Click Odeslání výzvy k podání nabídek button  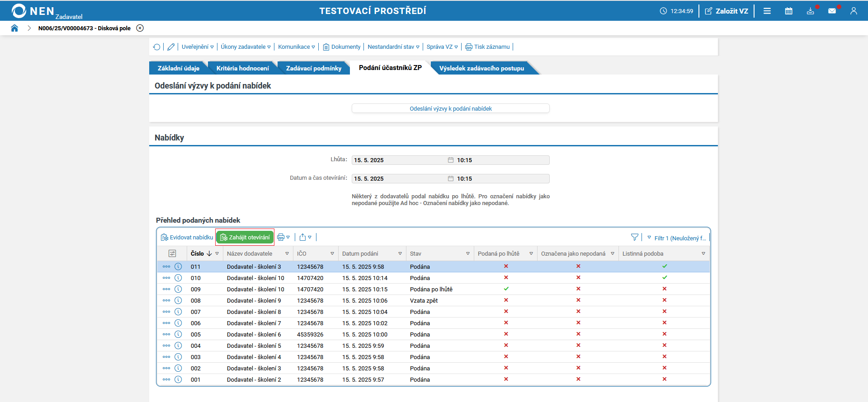(451, 108)
